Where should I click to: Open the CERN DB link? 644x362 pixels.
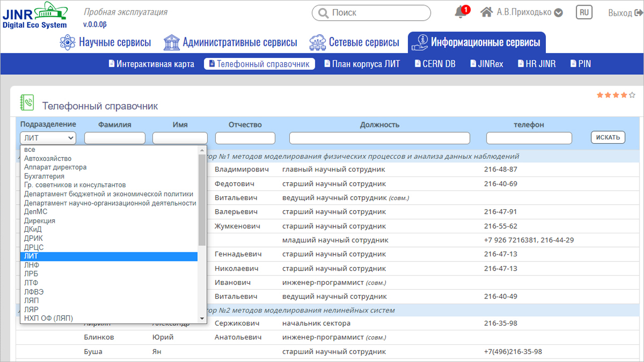pos(435,64)
